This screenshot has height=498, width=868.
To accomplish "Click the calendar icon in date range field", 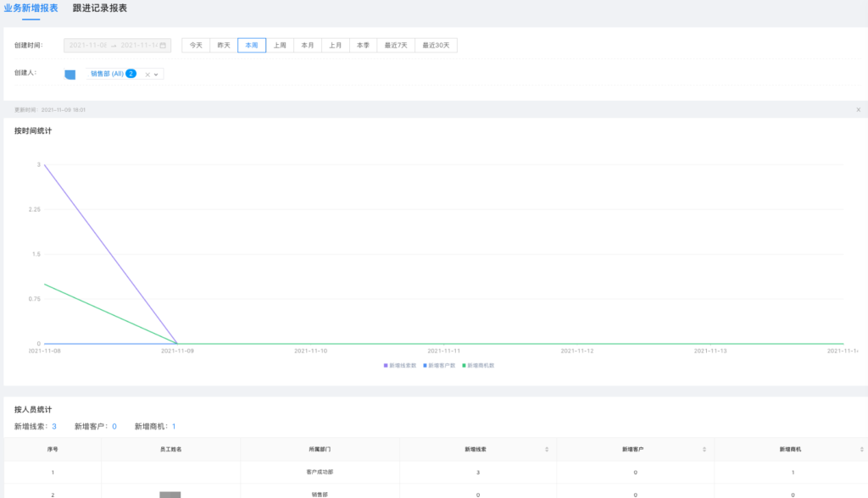I will pos(163,45).
